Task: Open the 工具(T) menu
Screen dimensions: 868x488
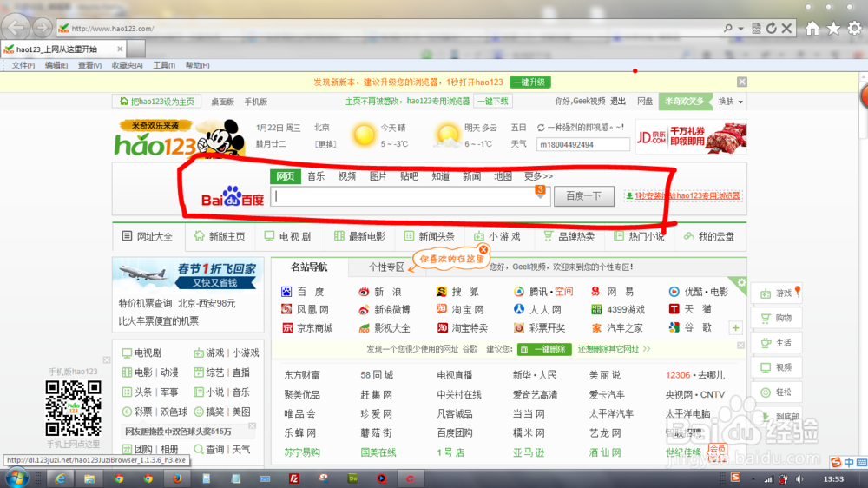Action: click(164, 65)
